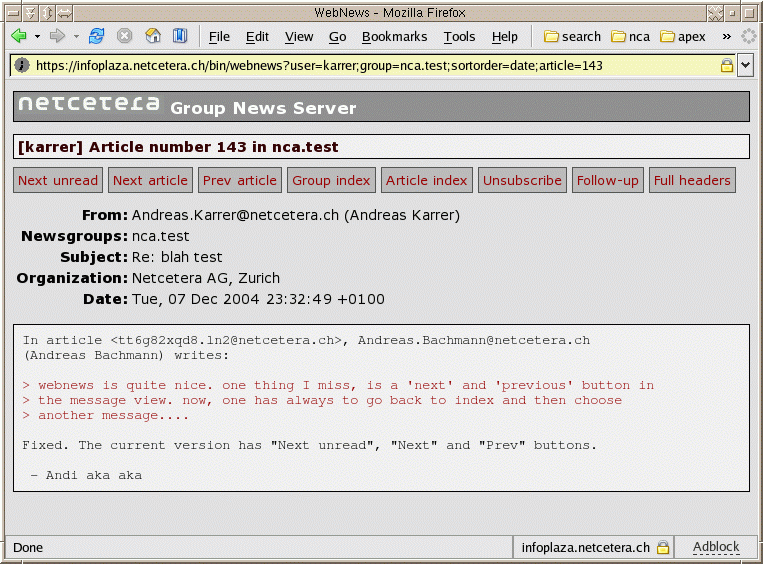The width and height of the screenshot is (763, 564).
Task: Click the 'Article number 143 in nca.test' heading
Action: 213,147
